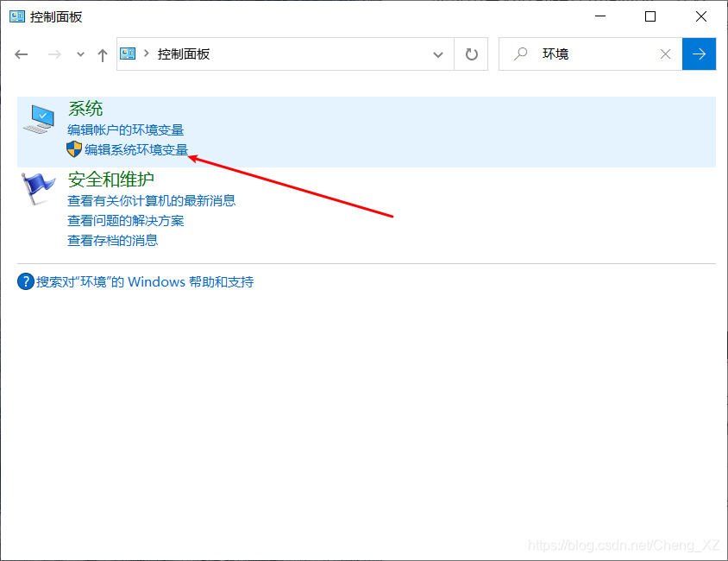The image size is (728, 561).
Task: Go back using the back arrow
Action: [22, 54]
